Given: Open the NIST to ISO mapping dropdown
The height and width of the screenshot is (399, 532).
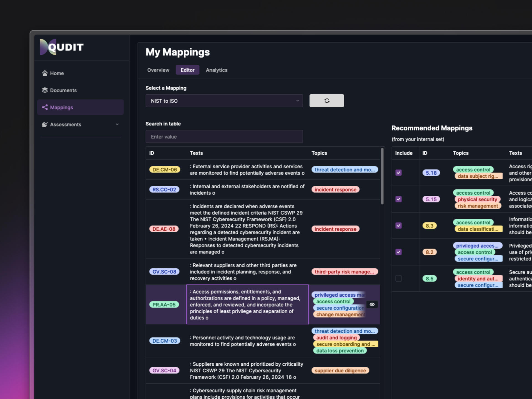Looking at the screenshot, I should coord(224,101).
